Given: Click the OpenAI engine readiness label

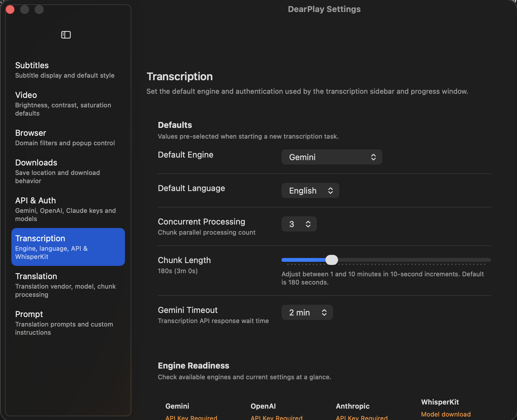Looking at the screenshot, I should pos(263,406).
